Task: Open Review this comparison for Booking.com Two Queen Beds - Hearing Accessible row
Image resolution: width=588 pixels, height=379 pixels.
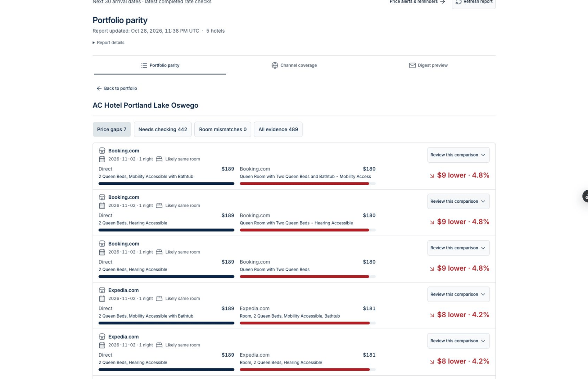Action: 458,201
